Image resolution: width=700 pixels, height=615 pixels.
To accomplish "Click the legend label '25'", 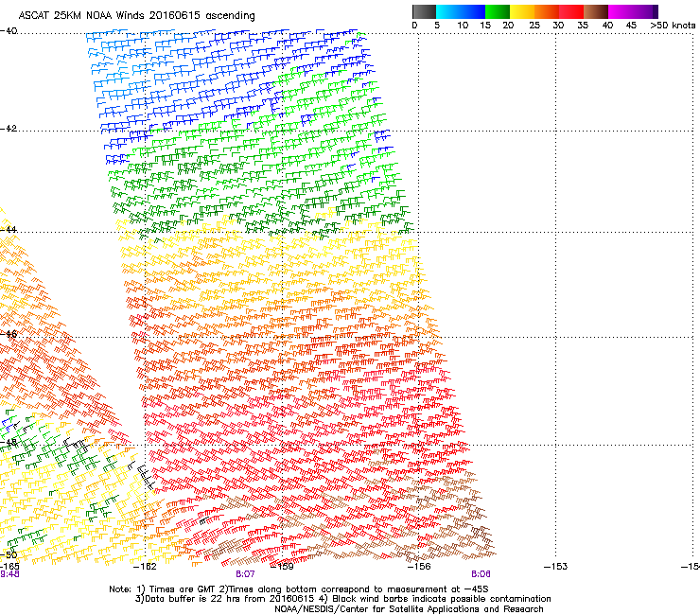I will [x=534, y=26].
